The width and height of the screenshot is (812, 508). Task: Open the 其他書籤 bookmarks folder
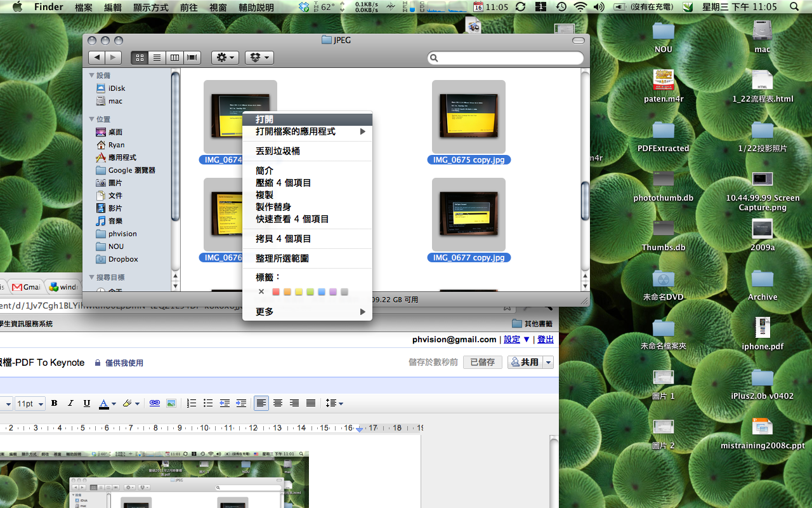532,324
